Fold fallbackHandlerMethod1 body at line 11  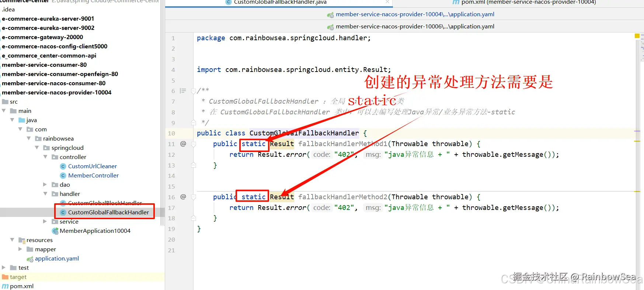[194, 144]
